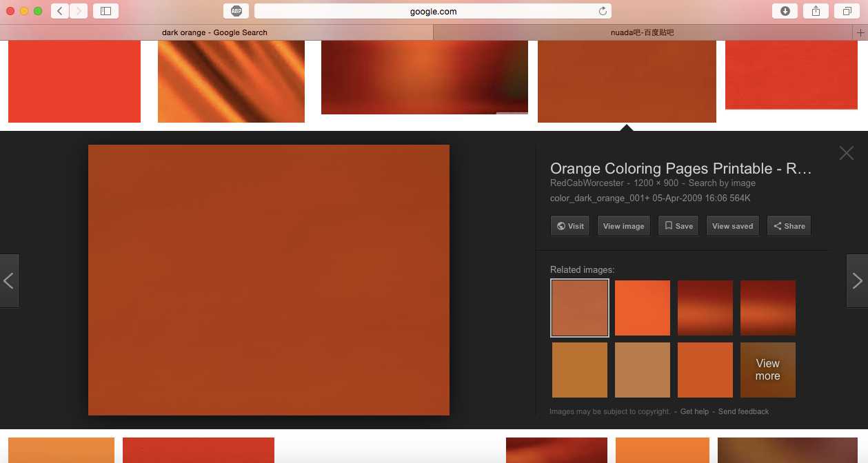This screenshot has width=868, height=463.
Task: Open the selected dark orange result thumbnail
Action: coord(627,81)
